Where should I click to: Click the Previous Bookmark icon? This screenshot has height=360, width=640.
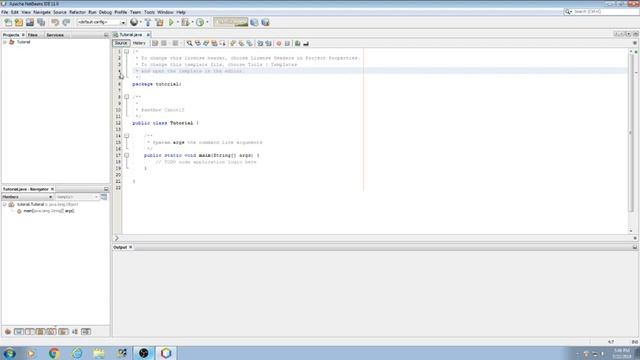coord(233,43)
